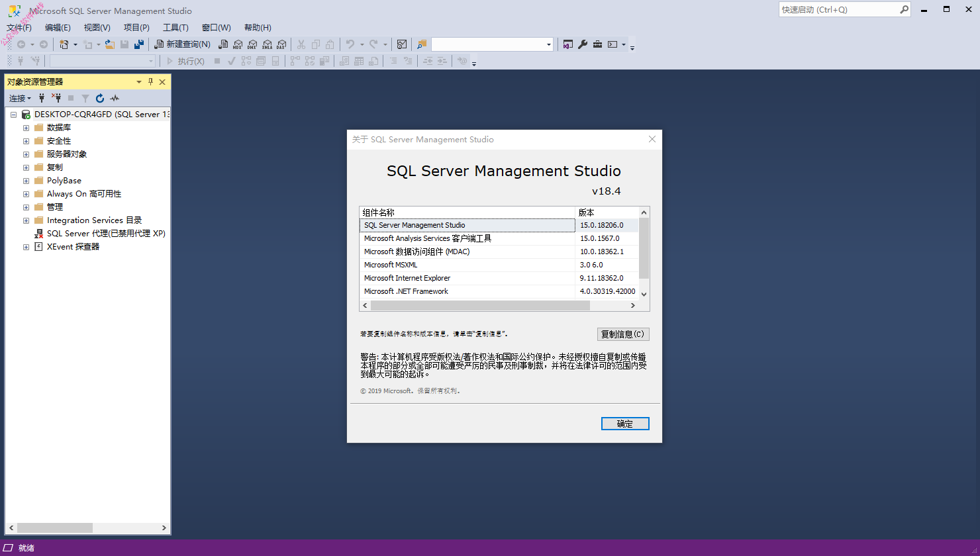980x556 pixels.
Task: Click the 新建查询(N) button
Action: (x=183, y=44)
